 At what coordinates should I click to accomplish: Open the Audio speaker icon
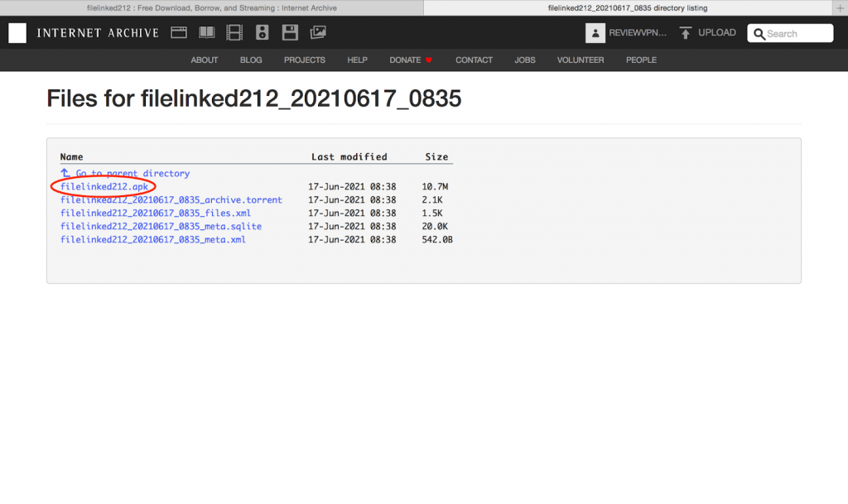tap(263, 32)
